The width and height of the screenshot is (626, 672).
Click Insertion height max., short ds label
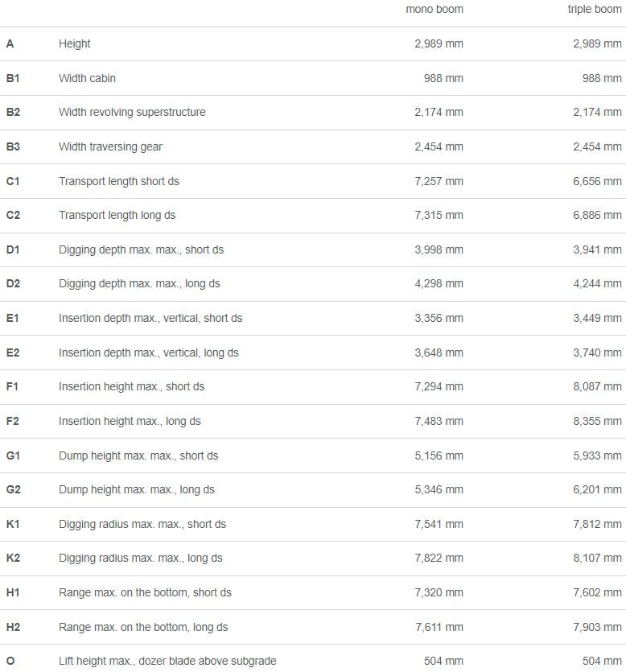point(131,386)
